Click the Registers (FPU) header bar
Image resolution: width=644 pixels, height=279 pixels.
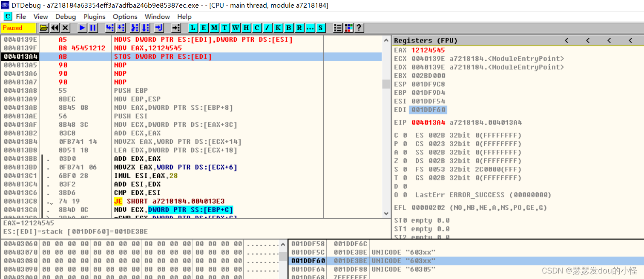click(x=426, y=40)
